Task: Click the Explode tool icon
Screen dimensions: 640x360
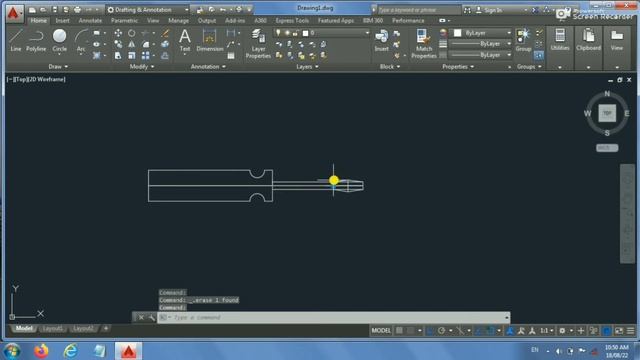Action: click(165, 44)
